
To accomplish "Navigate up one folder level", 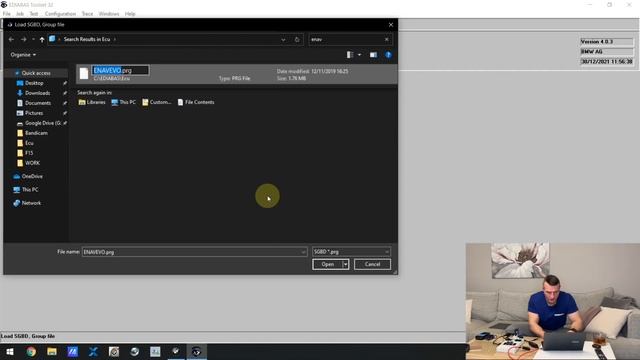I will pyautogui.click(x=42, y=40).
